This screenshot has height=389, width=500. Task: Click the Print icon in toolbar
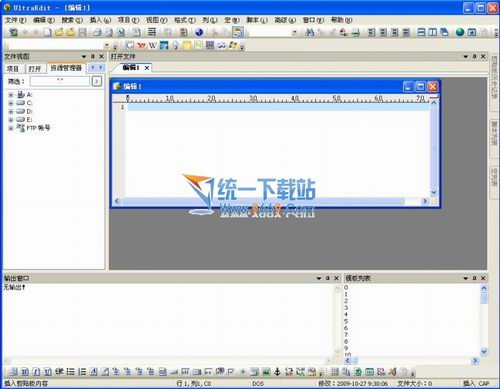(97, 32)
